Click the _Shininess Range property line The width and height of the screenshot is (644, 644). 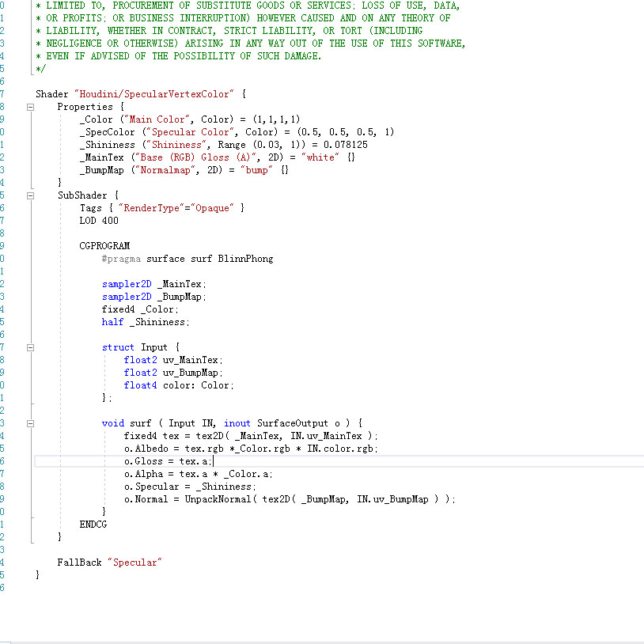coord(223,145)
